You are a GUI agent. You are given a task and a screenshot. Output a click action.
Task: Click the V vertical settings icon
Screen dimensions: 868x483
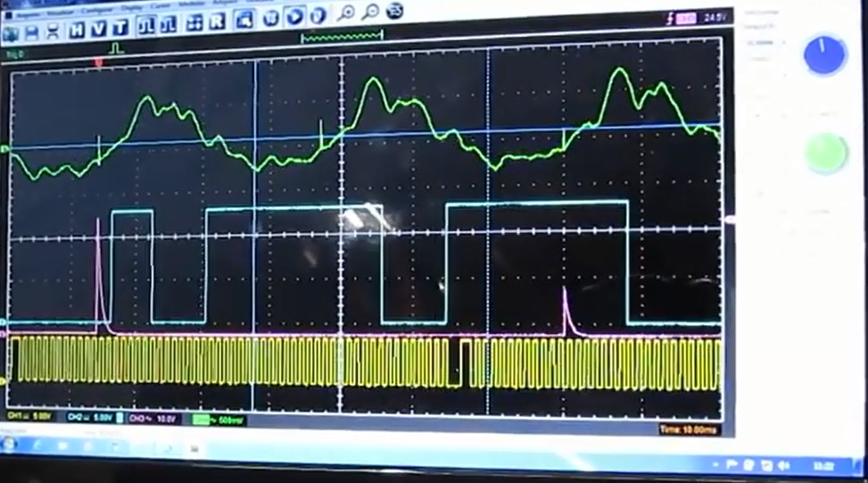pos(98,30)
